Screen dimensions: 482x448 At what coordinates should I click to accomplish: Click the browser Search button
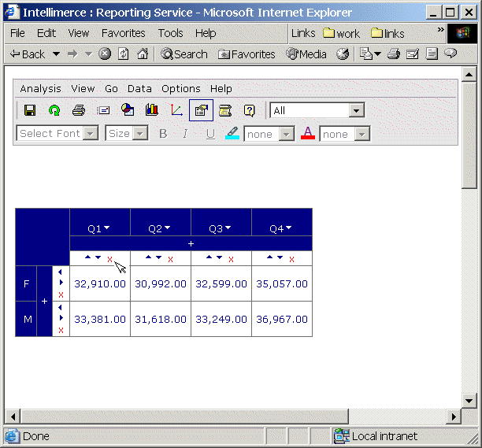click(x=184, y=54)
